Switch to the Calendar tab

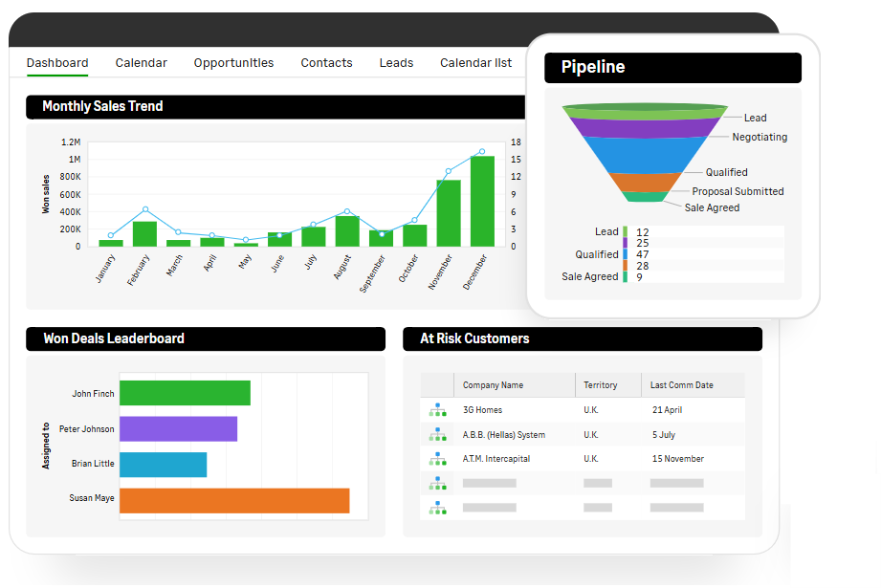[x=141, y=62]
